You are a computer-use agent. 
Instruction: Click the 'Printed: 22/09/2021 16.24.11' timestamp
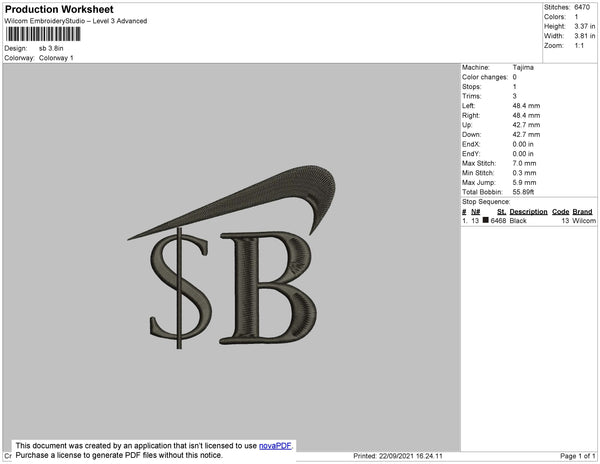(398, 456)
